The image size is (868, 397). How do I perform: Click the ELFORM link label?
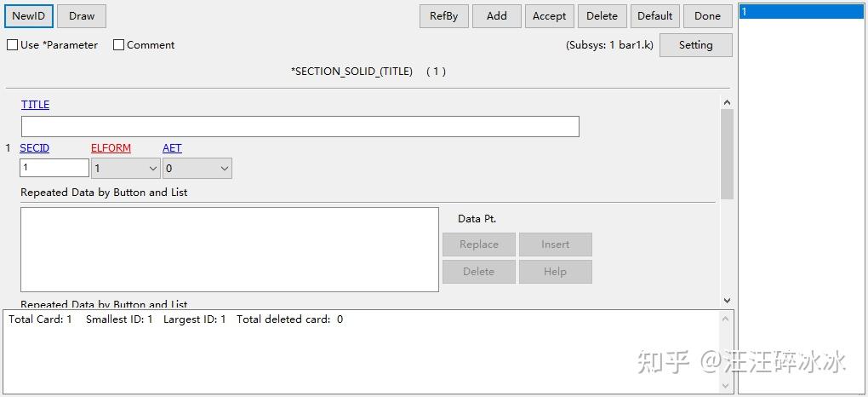pos(111,148)
